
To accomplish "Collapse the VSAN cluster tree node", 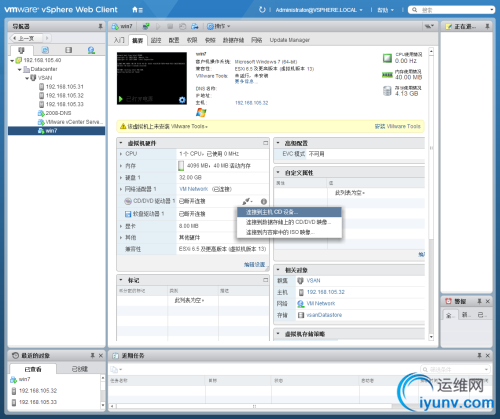I will 27,78.
